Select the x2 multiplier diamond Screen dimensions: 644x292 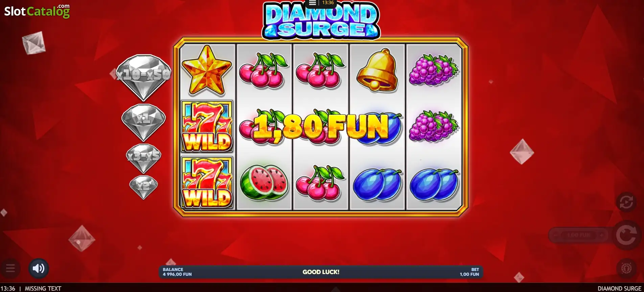coord(143,187)
